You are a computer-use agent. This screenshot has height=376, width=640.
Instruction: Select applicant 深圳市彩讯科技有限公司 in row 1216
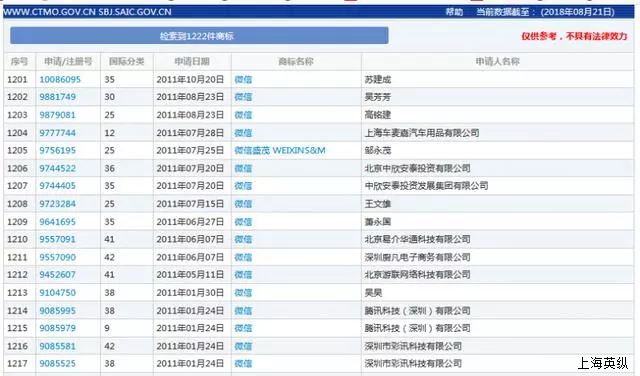(x=413, y=347)
